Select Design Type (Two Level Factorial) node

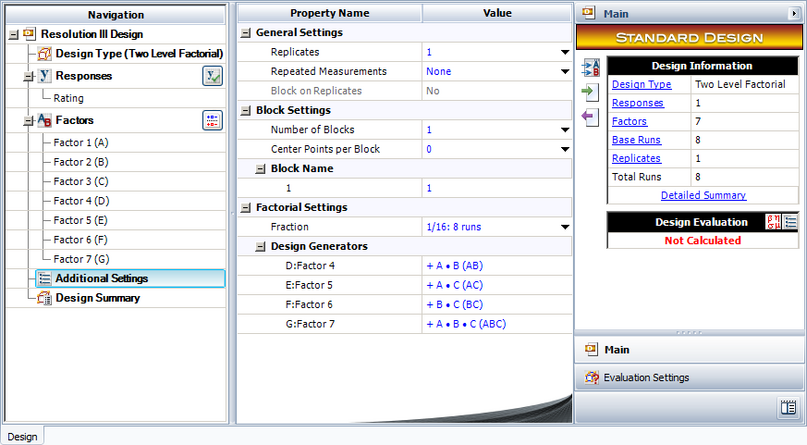(139, 54)
